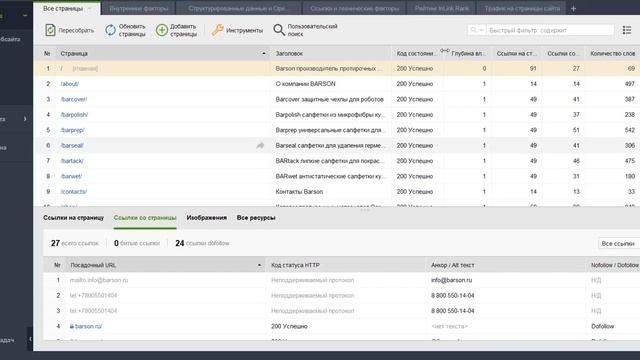640x360 pixels.
Task: Click the Ссылки на страницу column header
Action: (x=516, y=53)
